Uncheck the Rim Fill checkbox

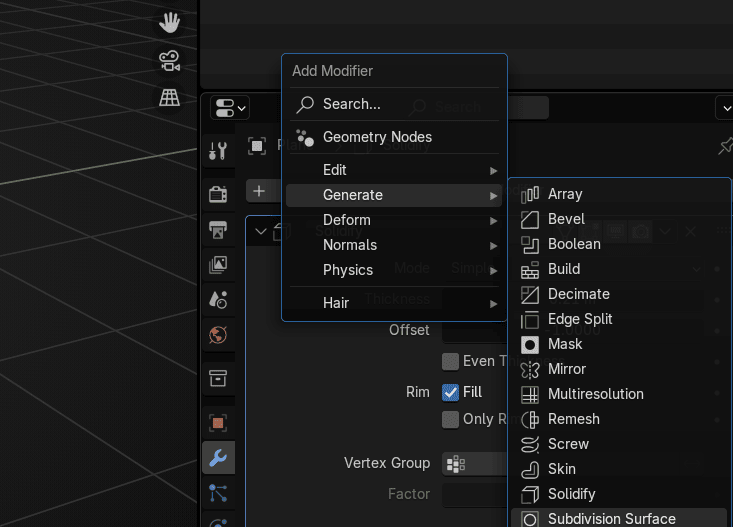(450, 392)
